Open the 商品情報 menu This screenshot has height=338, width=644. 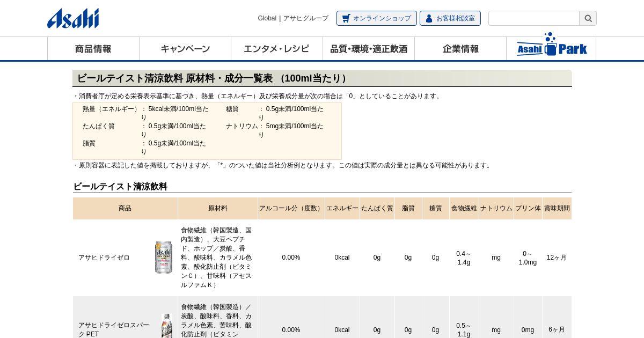coord(93,49)
